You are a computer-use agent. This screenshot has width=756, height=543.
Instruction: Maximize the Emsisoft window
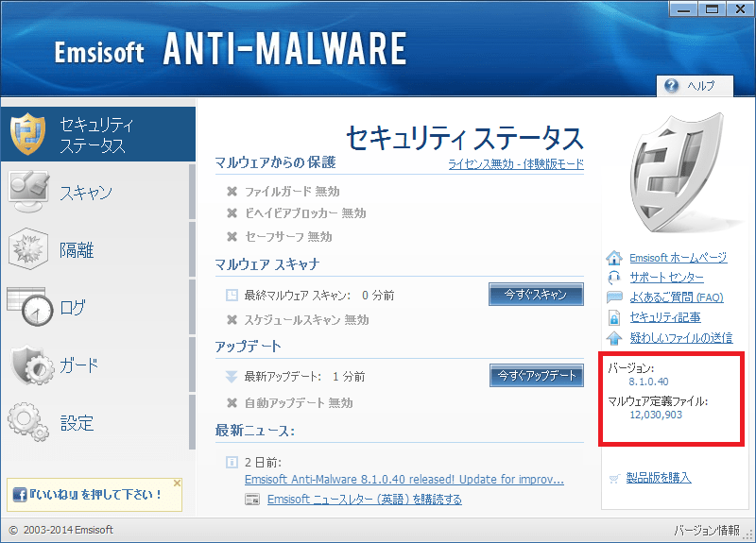[712, 9]
